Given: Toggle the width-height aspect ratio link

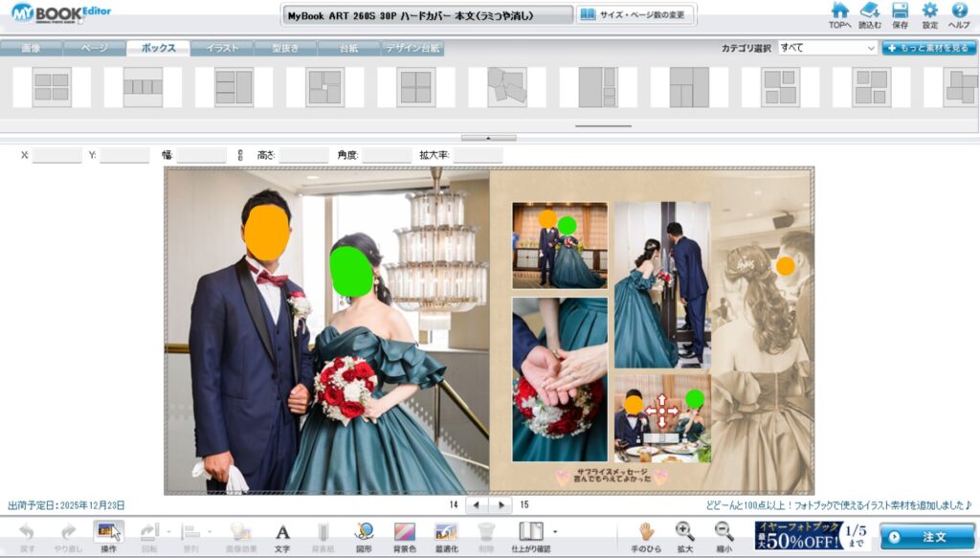Looking at the screenshot, I should coord(240,155).
